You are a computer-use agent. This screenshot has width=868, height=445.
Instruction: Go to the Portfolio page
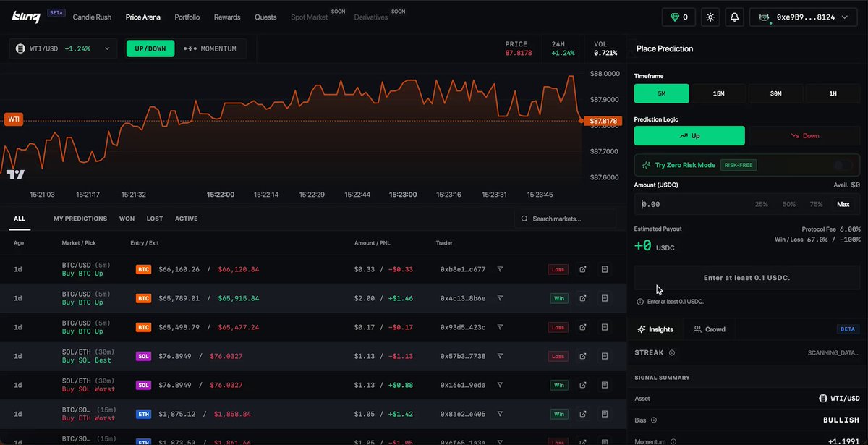187,17
